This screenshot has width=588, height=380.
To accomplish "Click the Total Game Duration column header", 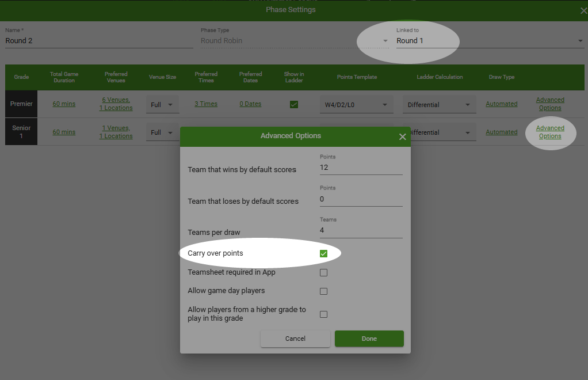I will 64,77.
